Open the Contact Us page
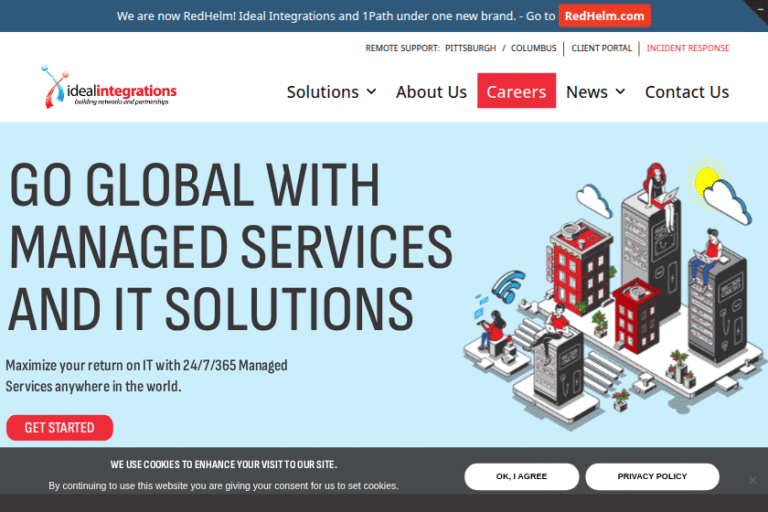The image size is (768, 512). [x=687, y=92]
